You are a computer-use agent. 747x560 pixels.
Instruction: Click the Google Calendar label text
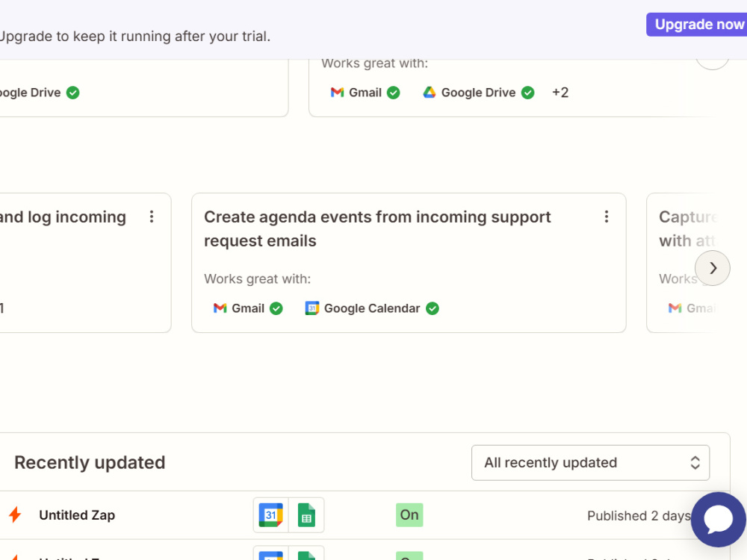(x=372, y=308)
